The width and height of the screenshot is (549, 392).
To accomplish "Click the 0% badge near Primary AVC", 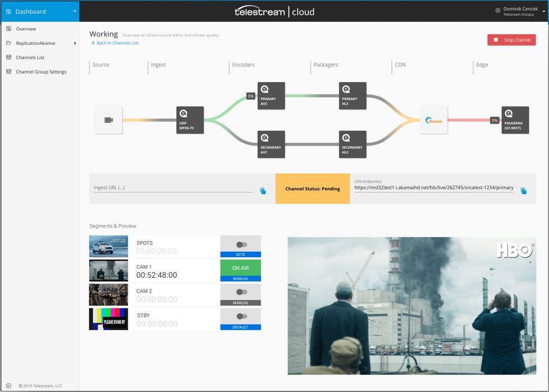I will tap(251, 96).
